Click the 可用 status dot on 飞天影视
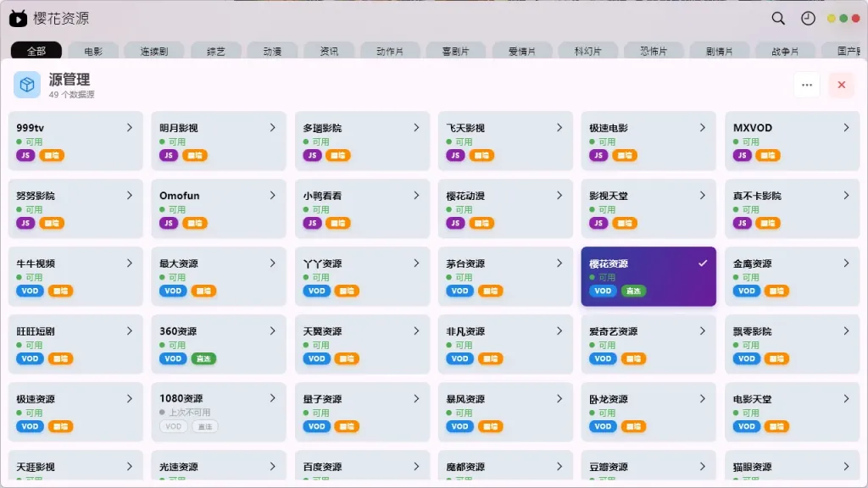The height and width of the screenshot is (488, 868). (450, 142)
